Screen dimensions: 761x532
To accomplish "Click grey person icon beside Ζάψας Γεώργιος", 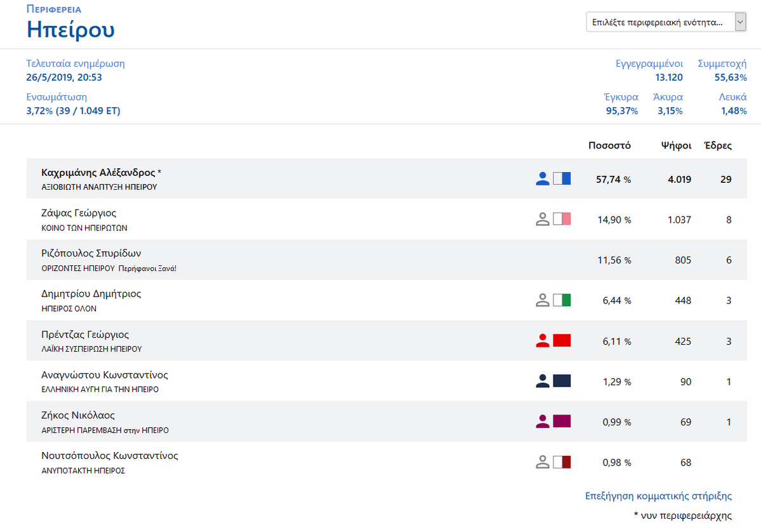I will 542,220.
